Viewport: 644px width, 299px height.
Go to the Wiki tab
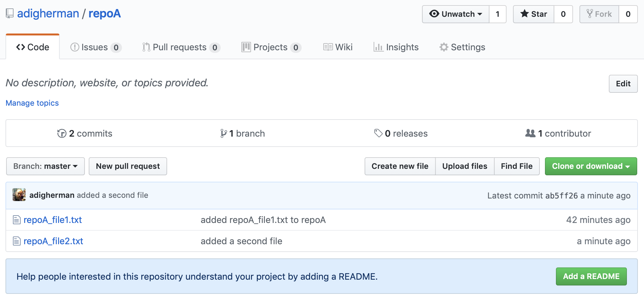(338, 47)
